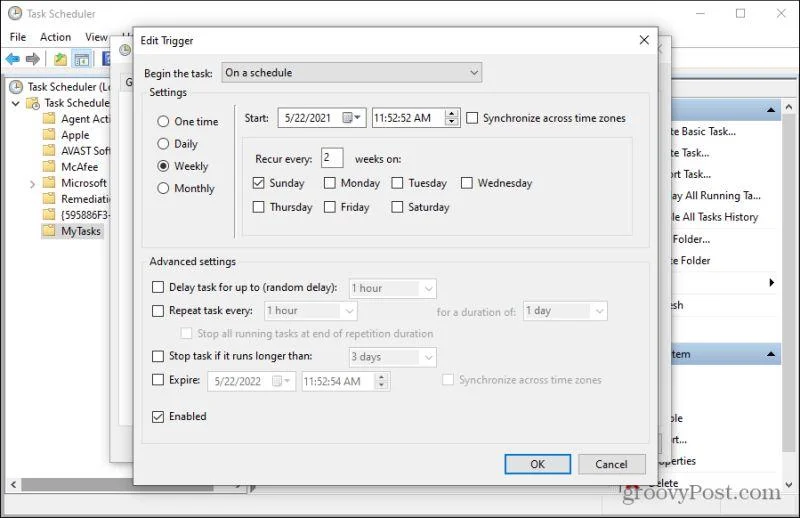Screen dimensions: 800x518
Task: Open the Repeat task every dropdown
Action: click(311, 310)
